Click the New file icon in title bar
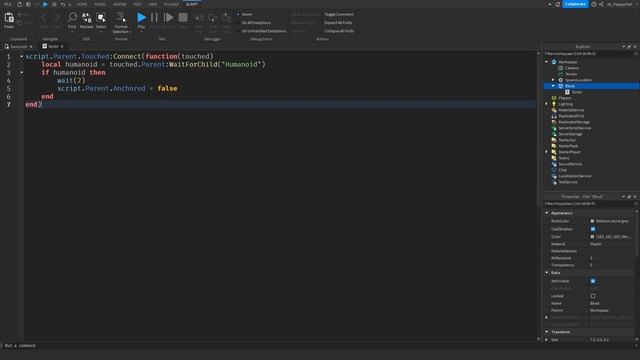 (x=19, y=4)
